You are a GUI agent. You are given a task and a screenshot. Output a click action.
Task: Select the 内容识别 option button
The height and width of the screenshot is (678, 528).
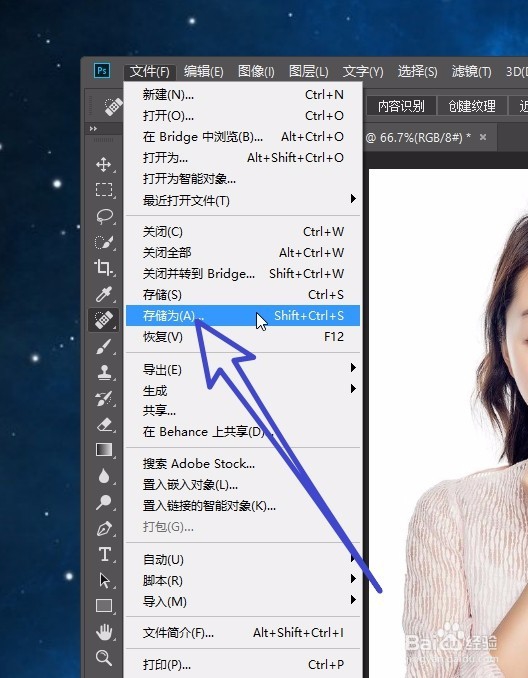(401, 106)
